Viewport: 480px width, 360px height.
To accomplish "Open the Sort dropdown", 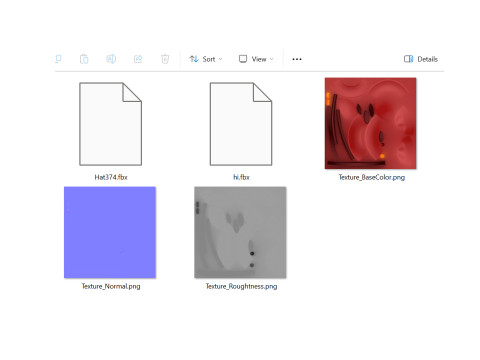I will point(206,59).
